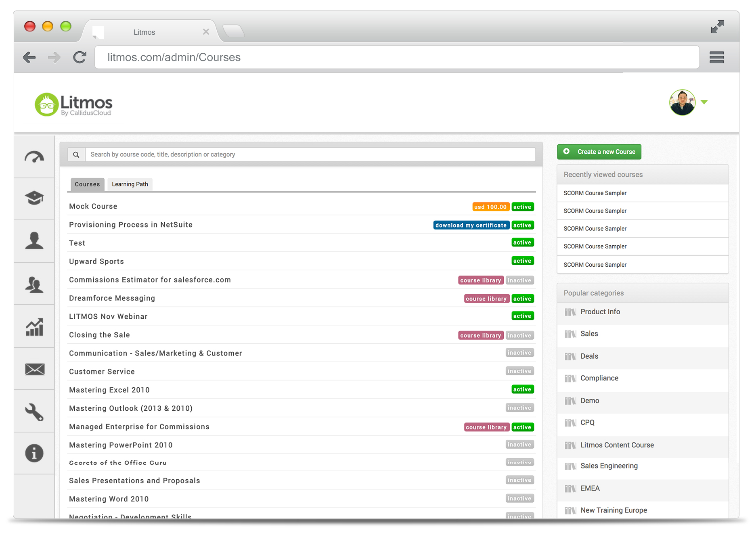Open the courses graduation cap icon
Screen dimensions: 756x539
(34, 198)
